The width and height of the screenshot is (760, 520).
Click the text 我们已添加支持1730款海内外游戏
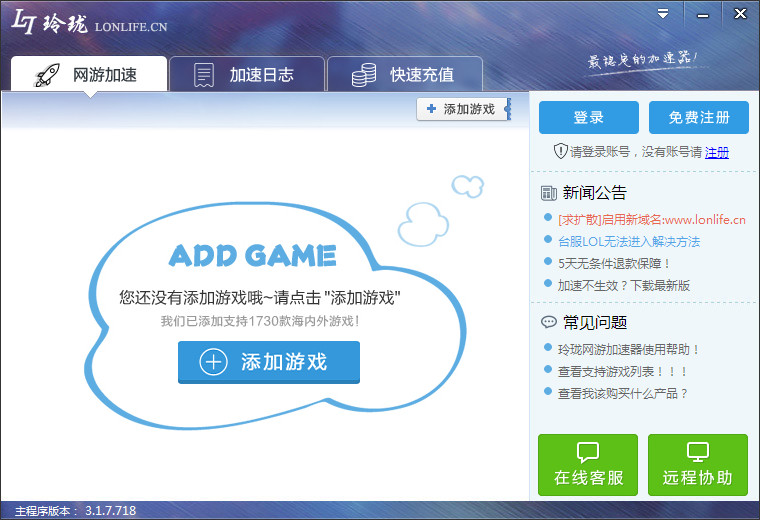coord(260,321)
